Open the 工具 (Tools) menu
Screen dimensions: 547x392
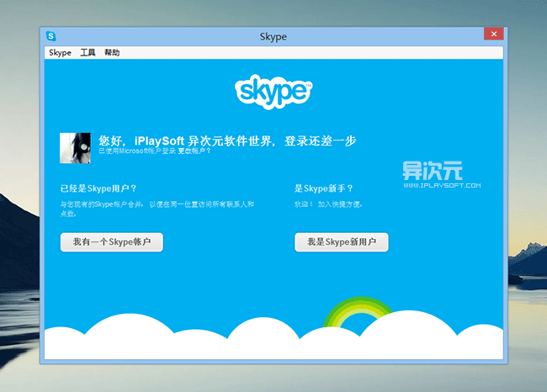pos(88,53)
